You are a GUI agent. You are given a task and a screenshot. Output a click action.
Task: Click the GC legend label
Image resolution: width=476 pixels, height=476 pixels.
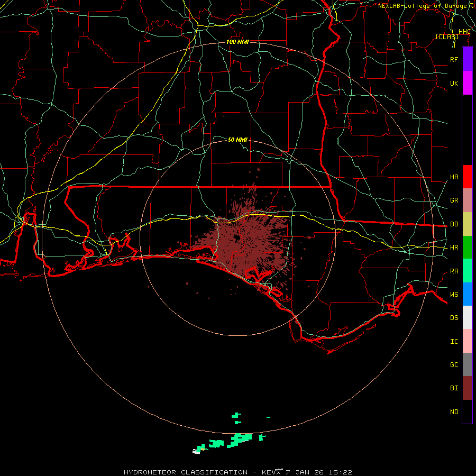tap(454, 365)
